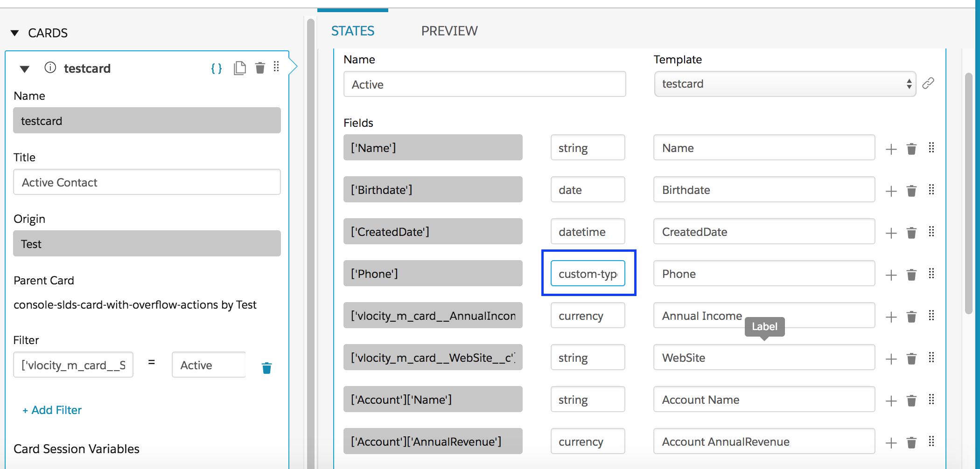Delete the Birthdate field row
The height and width of the screenshot is (469, 980).
click(x=911, y=191)
